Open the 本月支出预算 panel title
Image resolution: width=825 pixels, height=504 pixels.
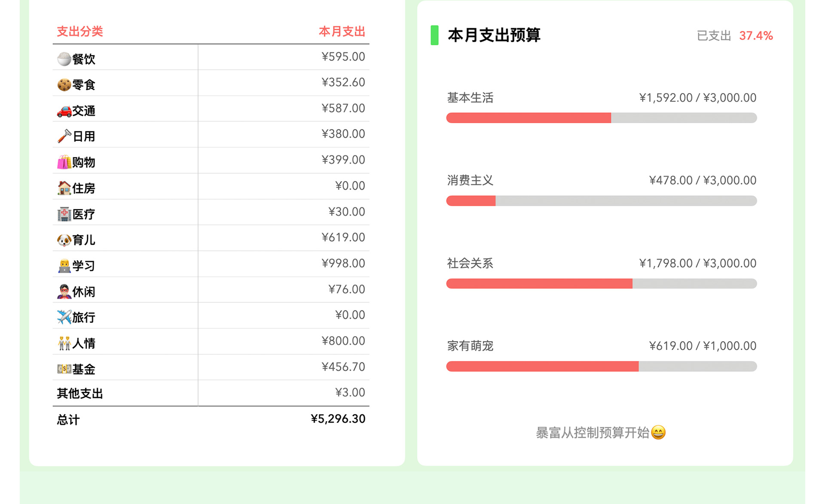tap(494, 36)
